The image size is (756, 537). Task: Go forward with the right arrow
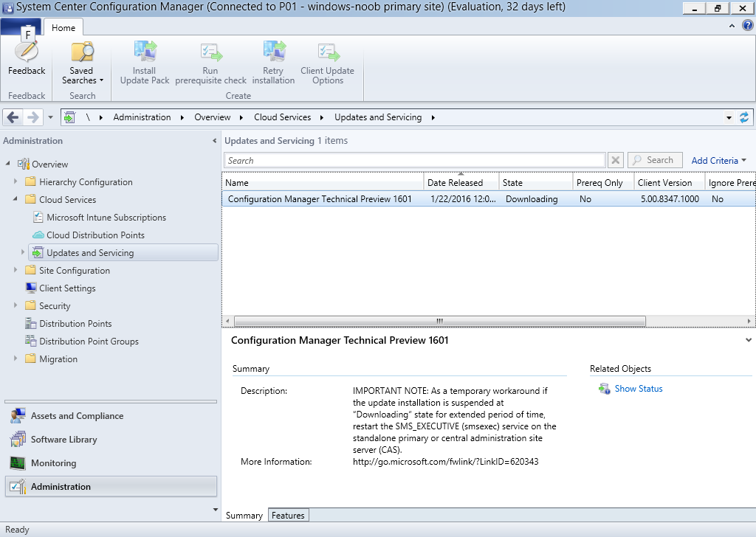point(32,117)
